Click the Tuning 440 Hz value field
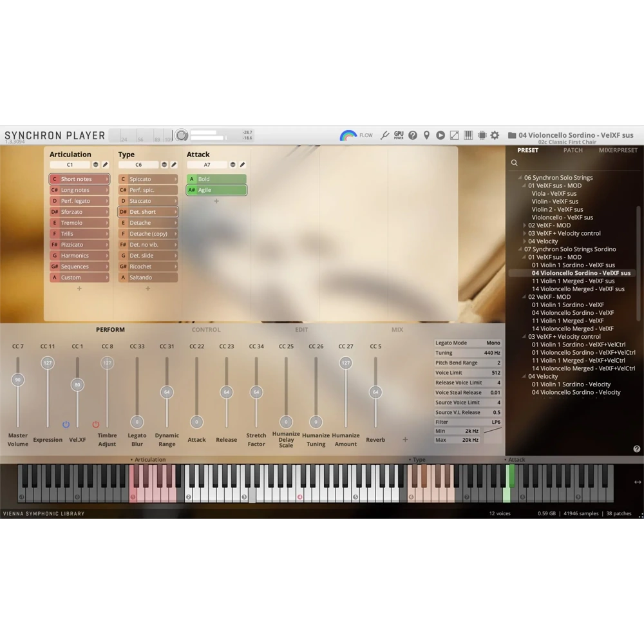The width and height of the screenshot is (644, 644). click(468, 353)
